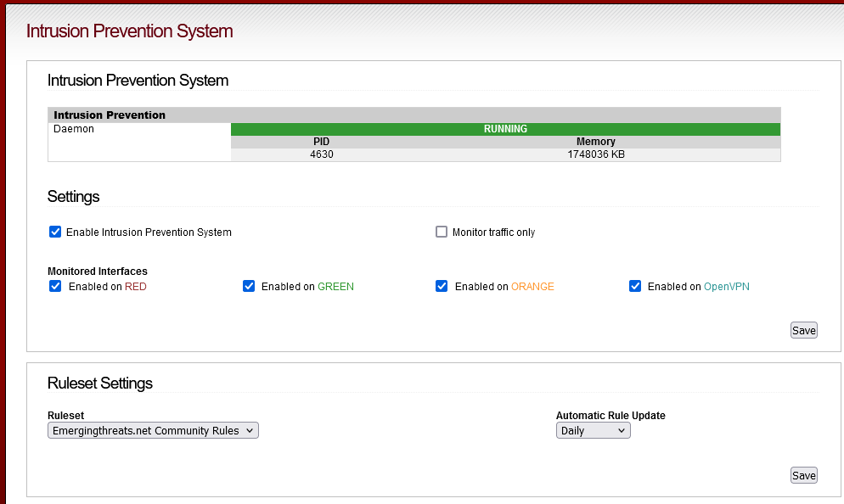This screenshot has height=504, width=844.
Task: Click the green RUNNING status bar
Action: tap(505, 129)
